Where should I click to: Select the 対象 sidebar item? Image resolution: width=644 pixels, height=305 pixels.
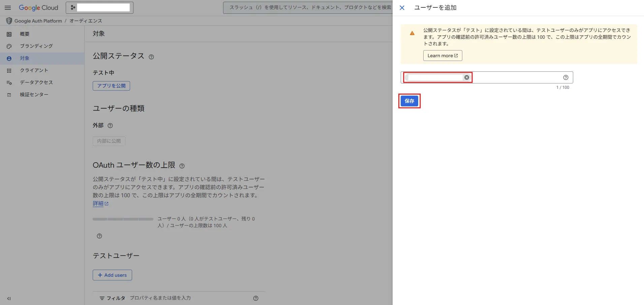(x=42, y=58)
